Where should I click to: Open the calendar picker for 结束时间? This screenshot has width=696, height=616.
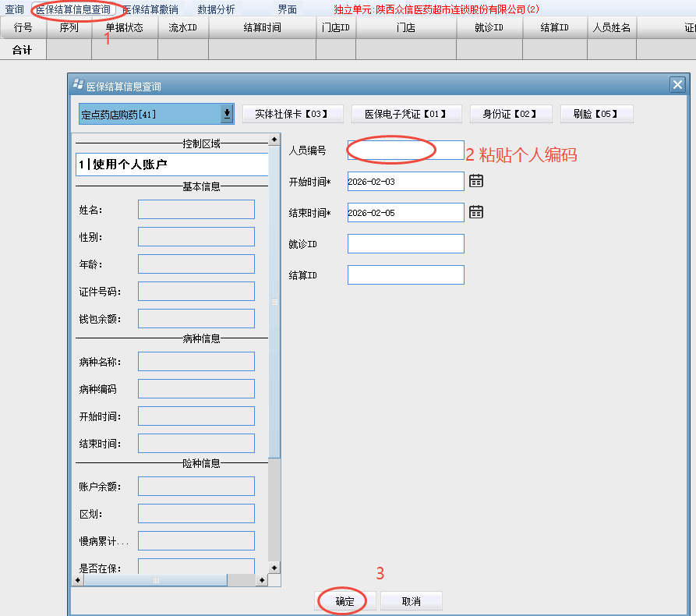coord(475,212)
